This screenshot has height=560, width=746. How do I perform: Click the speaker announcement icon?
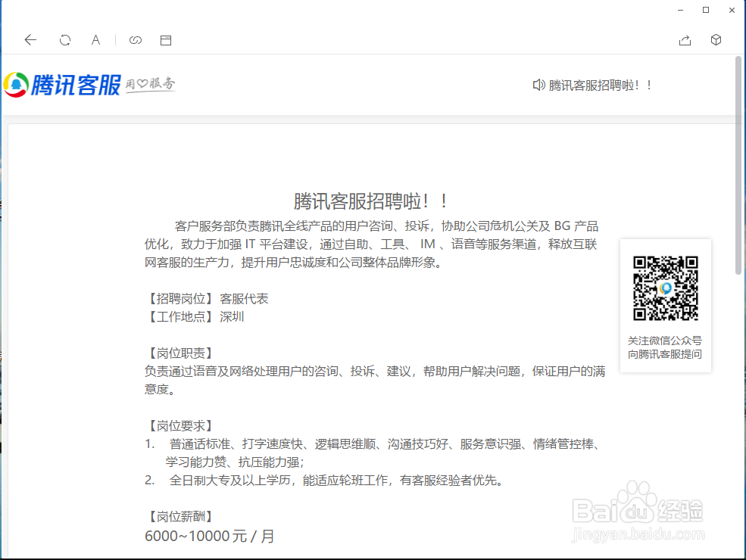coord(538,85)
